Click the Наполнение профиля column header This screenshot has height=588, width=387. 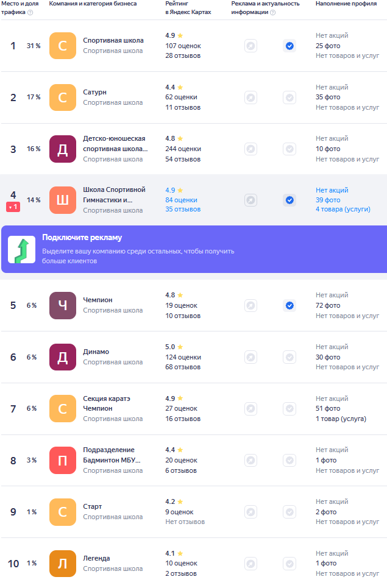click(x=346, y=4)
